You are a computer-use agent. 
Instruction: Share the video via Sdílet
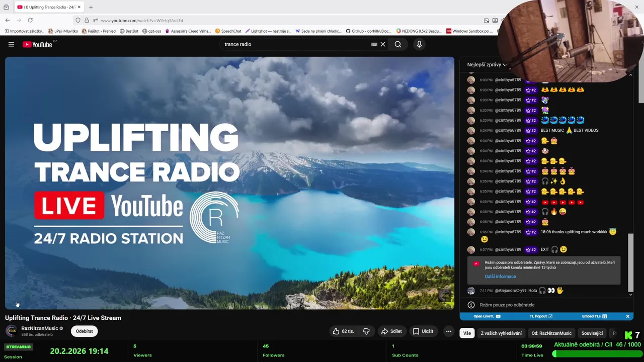(391, 331)
